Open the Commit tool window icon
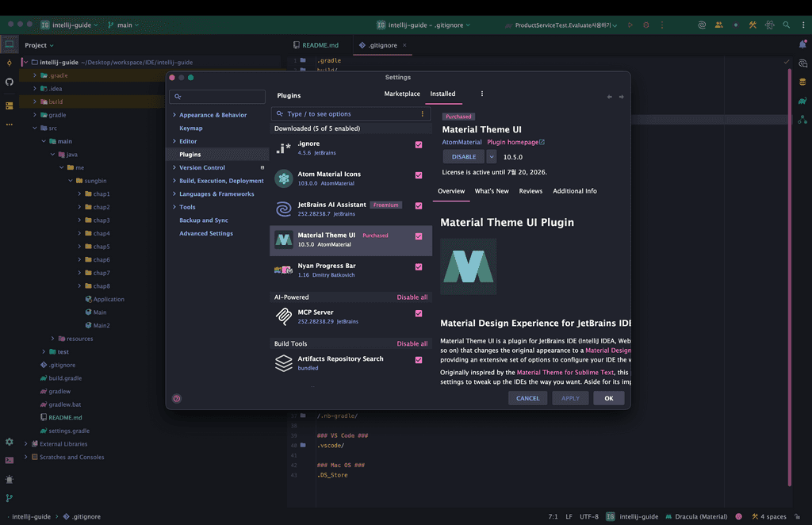Viewport: 812px width, 525px height. click(x=10, y=63)
